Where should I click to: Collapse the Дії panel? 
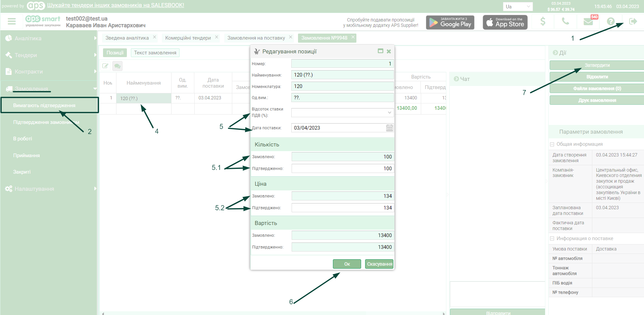pyautogui.click(x=555, y=53)
